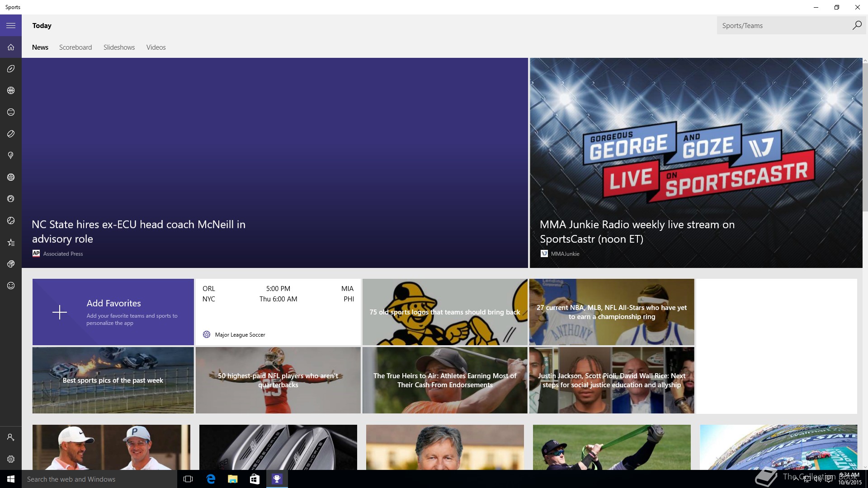The width and height of the screenshot is (868, 488).
Task: Open the golf wedge clubs thumbnail
Action: [278, 447]
